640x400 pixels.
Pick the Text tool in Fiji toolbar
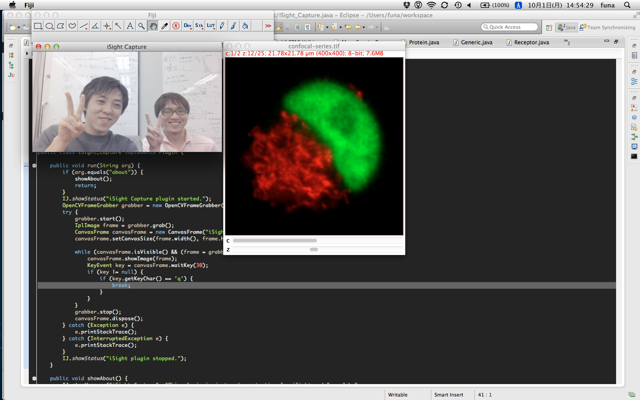click(129, 27)
